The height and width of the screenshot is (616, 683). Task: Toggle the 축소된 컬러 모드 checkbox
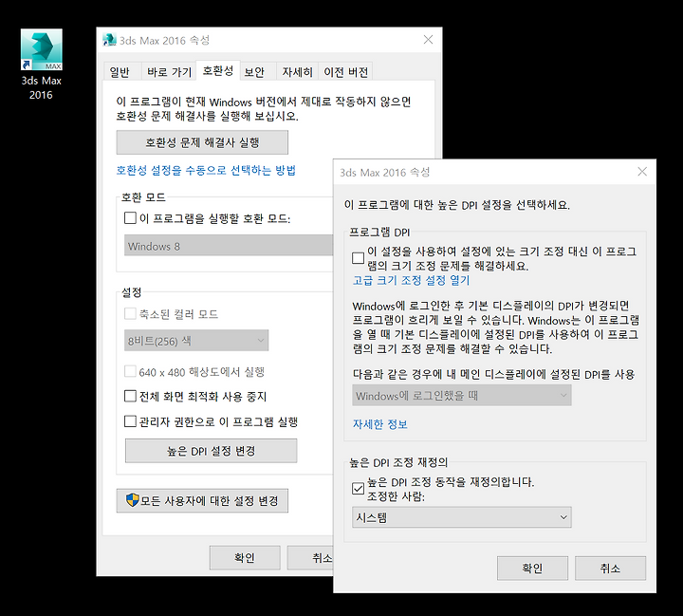click(130, 313)
